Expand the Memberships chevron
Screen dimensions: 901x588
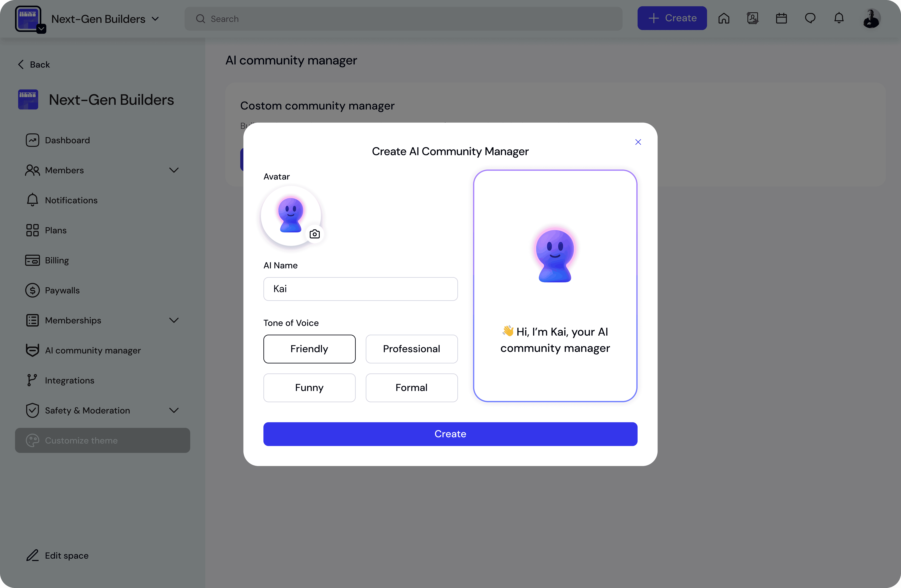(174, 320)
